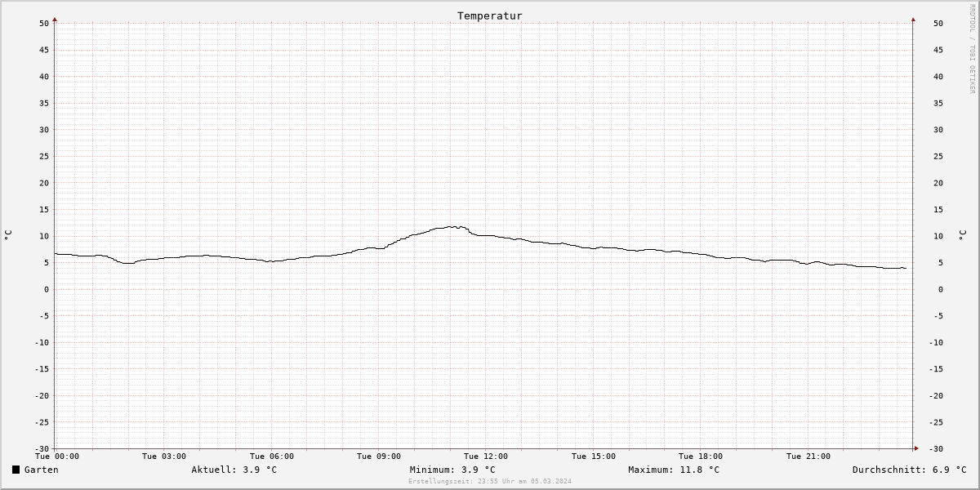Click the Tue 12:00 time axis label
980x490 pixels.
pyautogui.click(x=486, y=457)
